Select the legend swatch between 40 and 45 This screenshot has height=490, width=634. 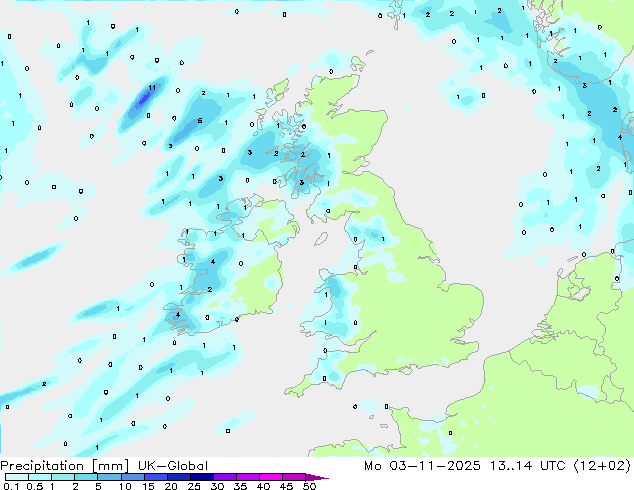[271, 477]
